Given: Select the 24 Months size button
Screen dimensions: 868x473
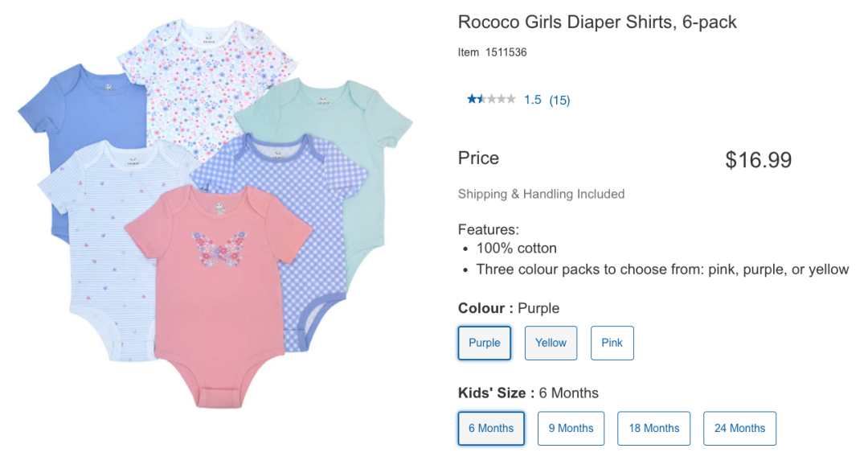Looking at the screenshot, I should (739, 428).
